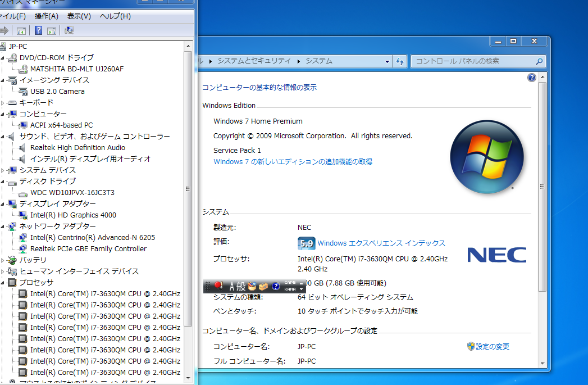Select the プロセッサ category in the device tree
Image resolution: width=588 pixels, height=385 pixels.
coord(37,283)
